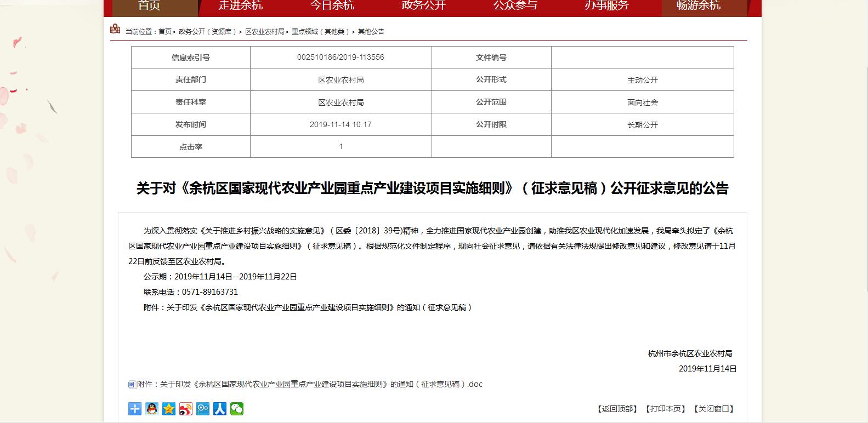Open the 畅游余杭 navigation tab

(x=699, y=5)
